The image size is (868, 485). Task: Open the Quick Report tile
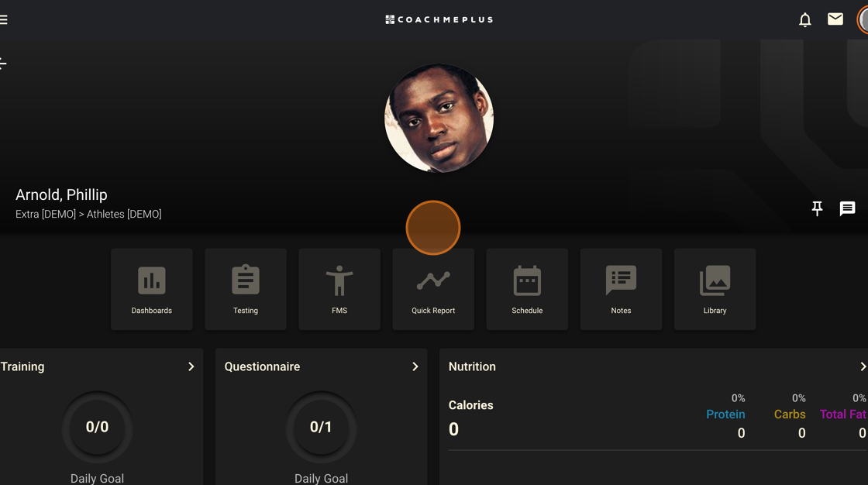click(x=433, y=289)
